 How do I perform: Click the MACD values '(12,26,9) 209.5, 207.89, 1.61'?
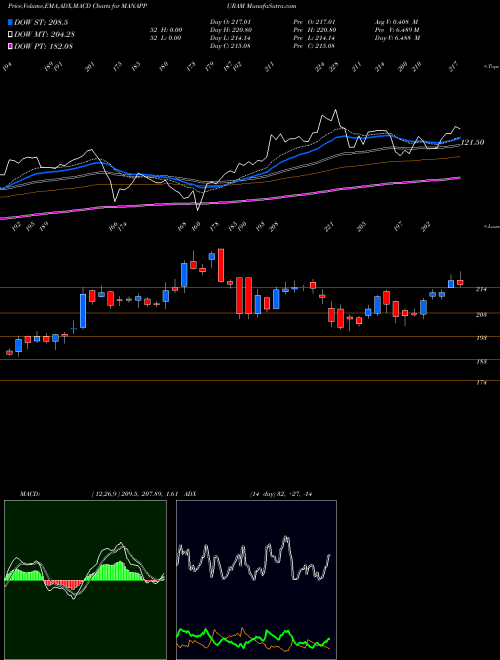coord(136,494)
